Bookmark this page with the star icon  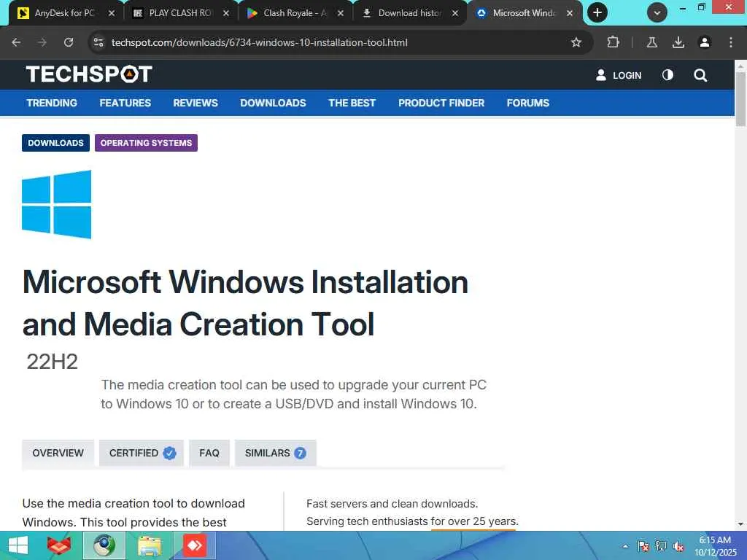click(x=576, y=42)
